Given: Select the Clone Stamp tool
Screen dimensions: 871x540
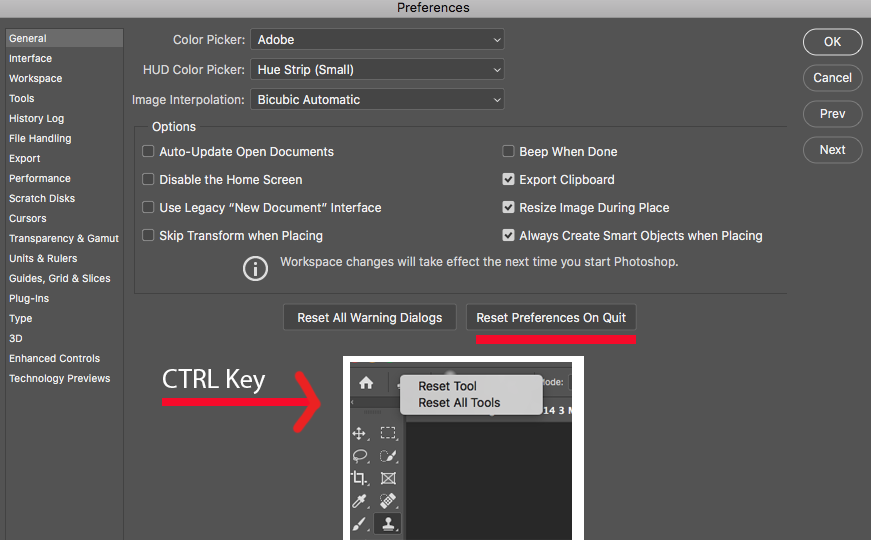Looking at the screenshot, I should 388,523.
